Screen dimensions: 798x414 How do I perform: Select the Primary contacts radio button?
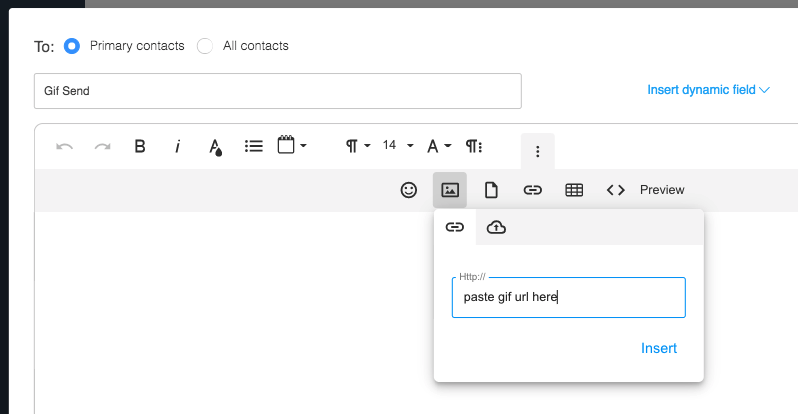pos(72,46)
